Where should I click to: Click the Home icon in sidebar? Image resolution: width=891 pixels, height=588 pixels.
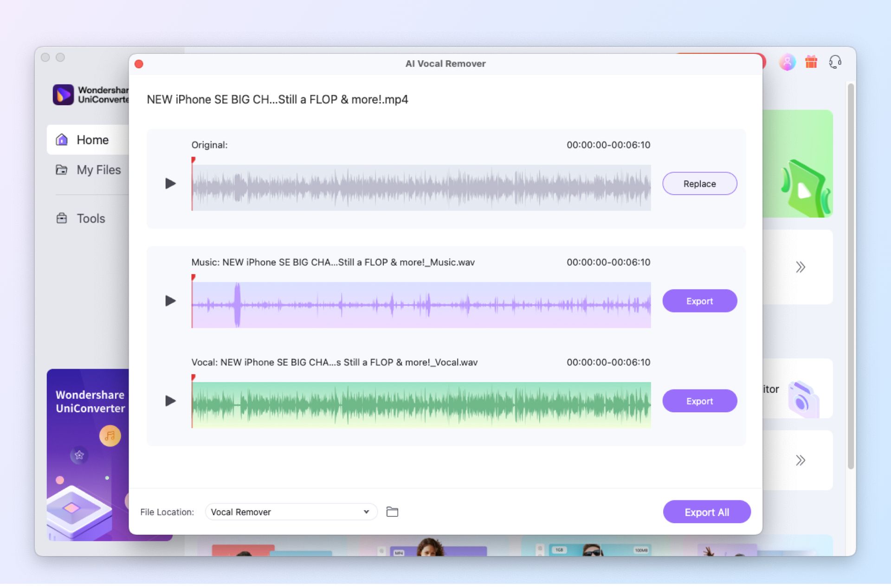coord(62,140)
